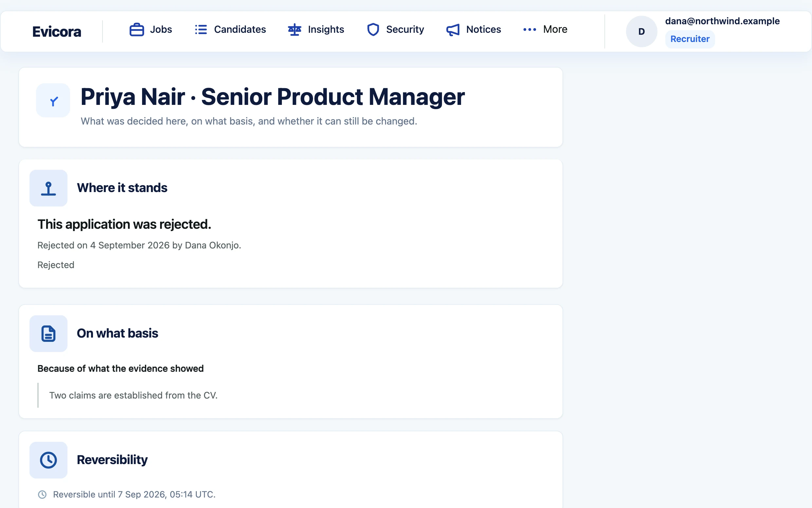
Task: Click the D user avatar
Action: (x=641, y=31)
